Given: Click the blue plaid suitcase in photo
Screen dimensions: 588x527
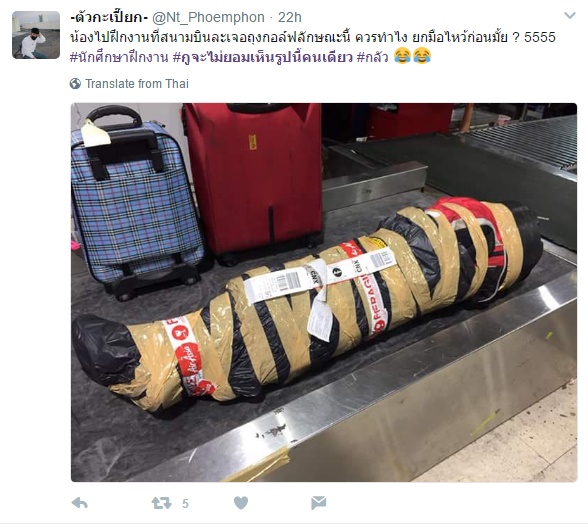Looking at the screenshot, I should coord(137,203).
